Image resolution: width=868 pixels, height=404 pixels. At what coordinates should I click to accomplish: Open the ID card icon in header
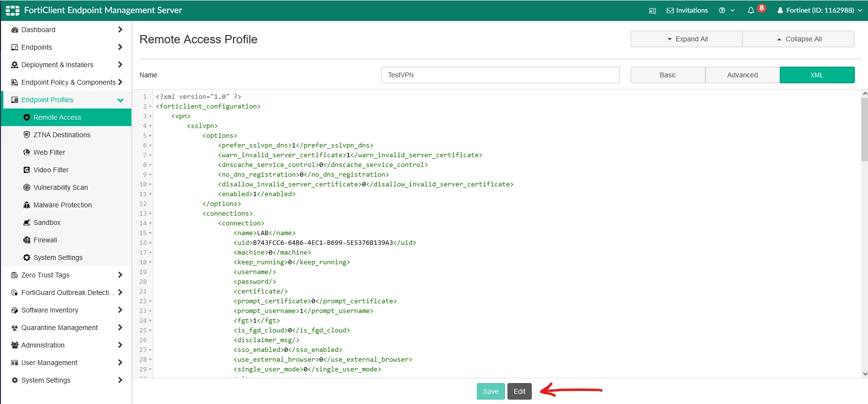652,11
